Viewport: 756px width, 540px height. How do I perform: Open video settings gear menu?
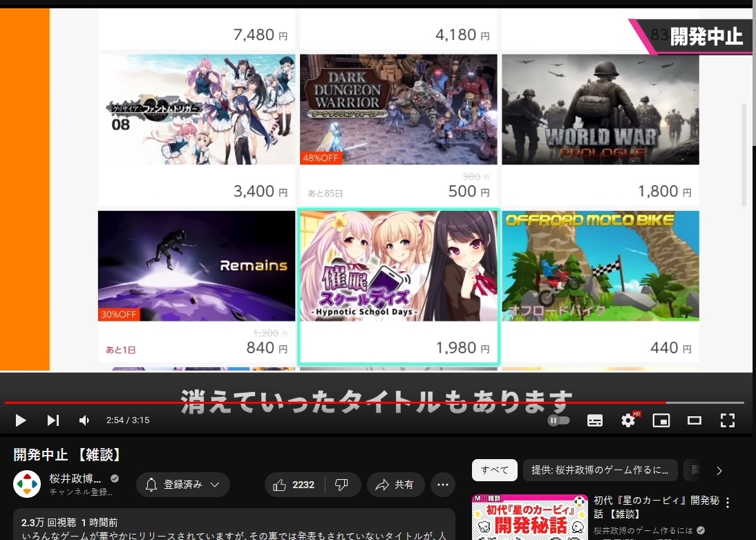(627, 420)
